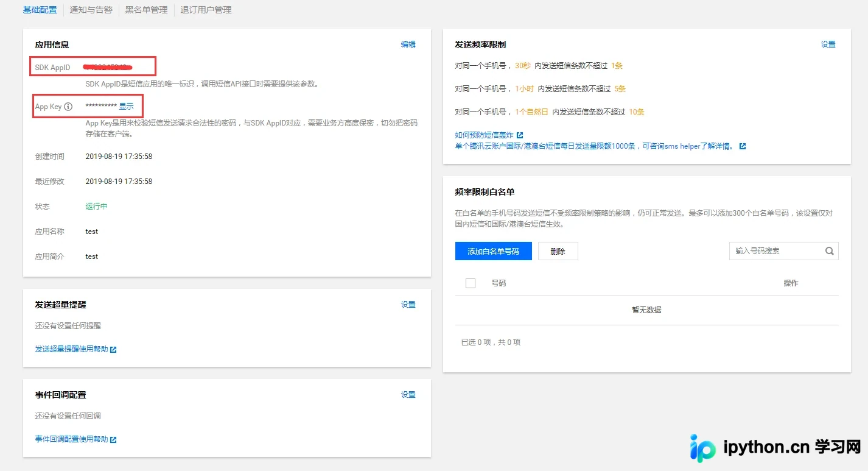Click the 30秒 frequency value
This screenshot has height=471, width=868.
(523, 66)
